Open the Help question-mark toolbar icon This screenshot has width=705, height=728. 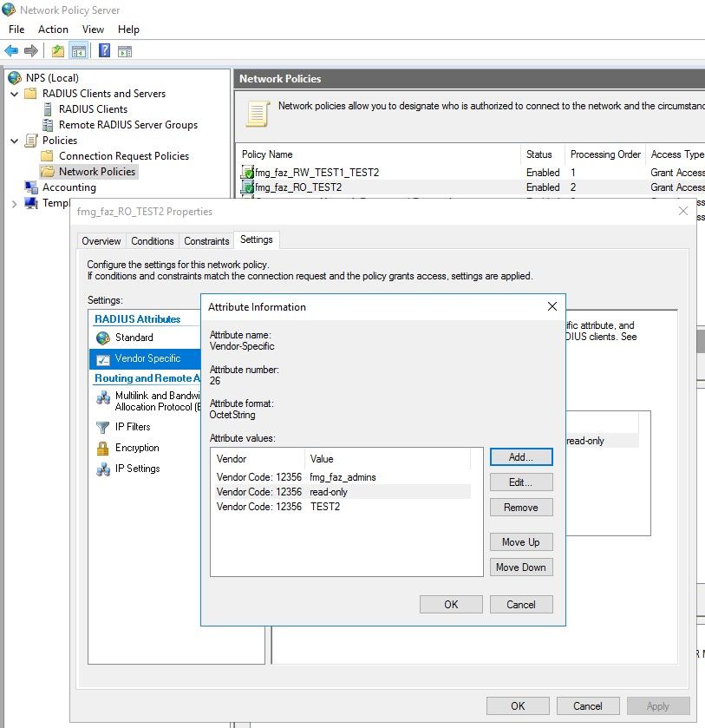[x=104, y=51]
